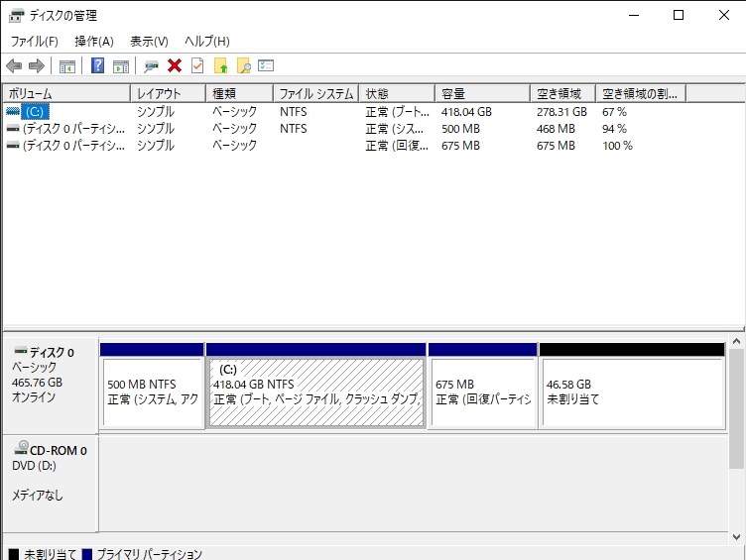The width and height of the screenshot is (746, 560).
Task: Click the 278.31 GB free space cell
Action: pos(561,112)
